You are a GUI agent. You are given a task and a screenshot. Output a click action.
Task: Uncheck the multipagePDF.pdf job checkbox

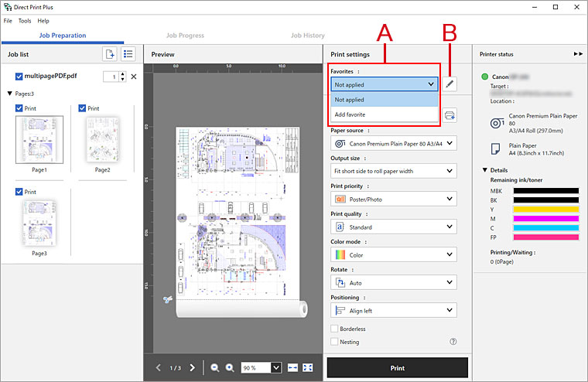click(x=19, y=77)
